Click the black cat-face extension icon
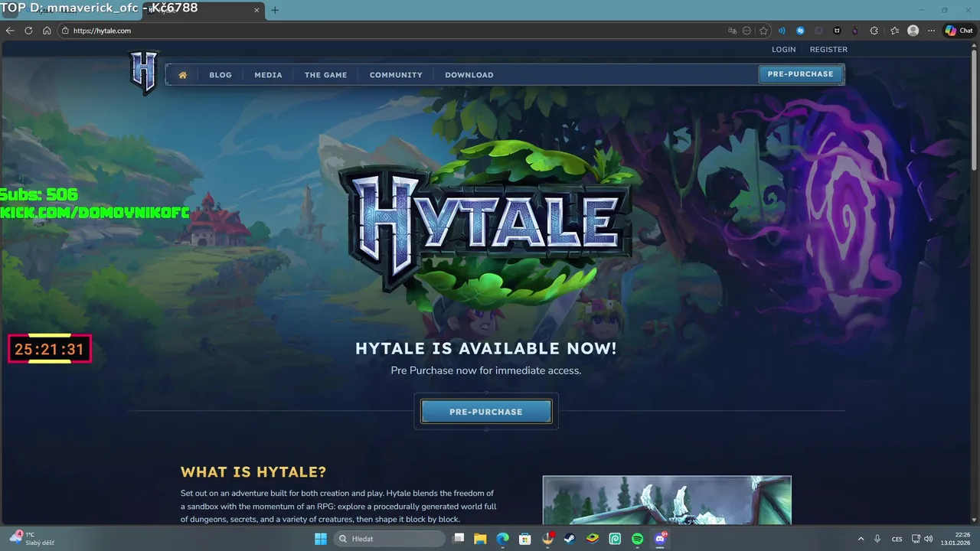 (837, 31)
